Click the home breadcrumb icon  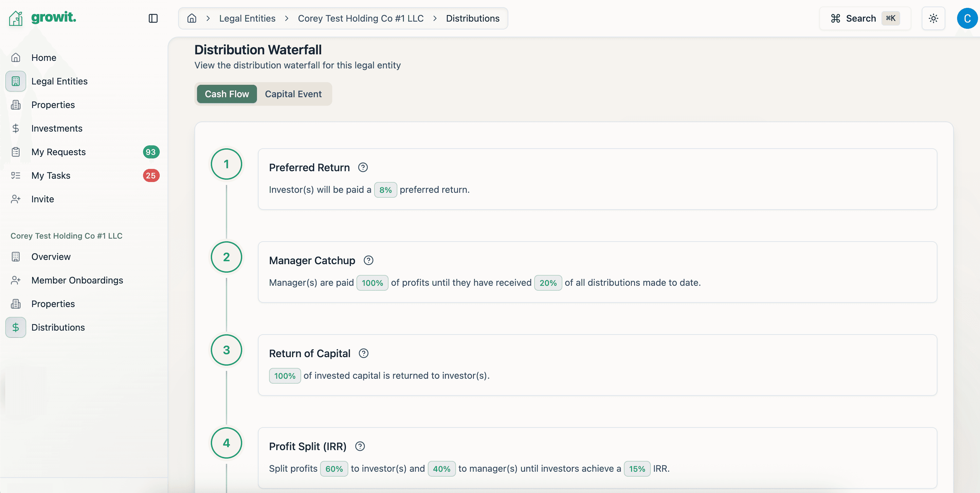pos(192,18)
